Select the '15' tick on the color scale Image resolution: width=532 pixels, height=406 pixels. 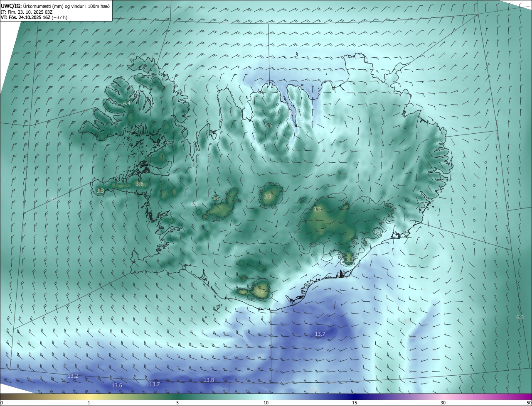(355, 403)
